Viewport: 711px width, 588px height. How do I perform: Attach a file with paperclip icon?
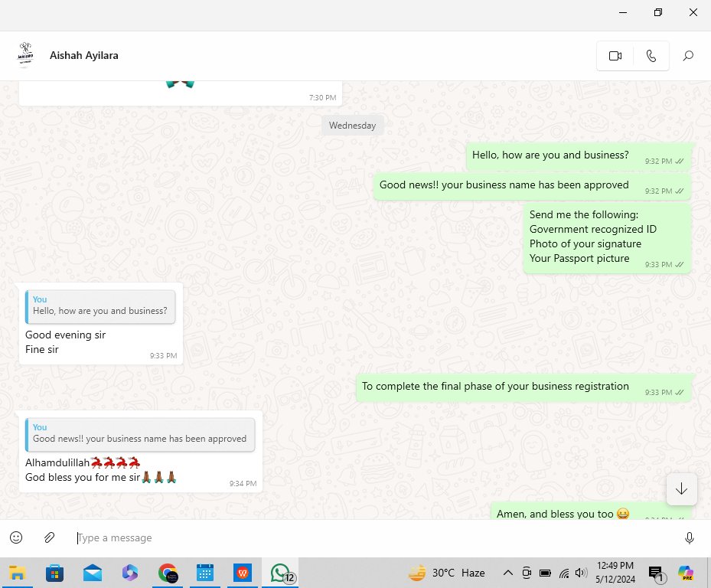49,537
